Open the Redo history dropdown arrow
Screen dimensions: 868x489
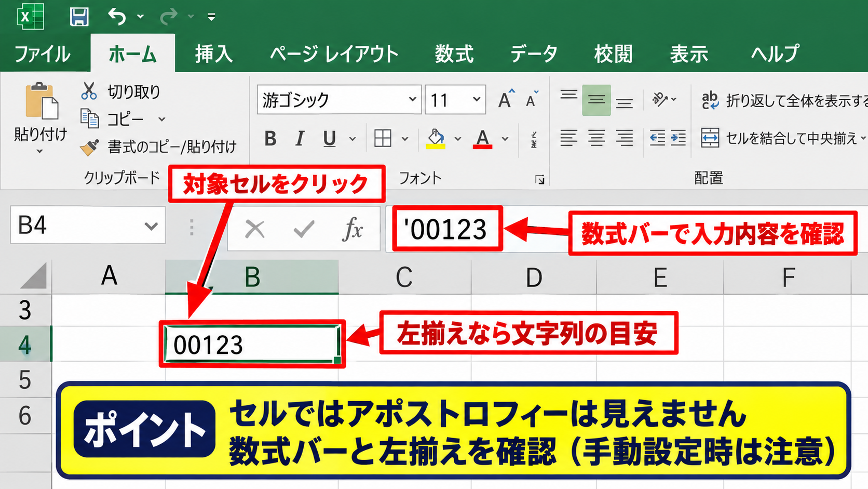point(191,17)
